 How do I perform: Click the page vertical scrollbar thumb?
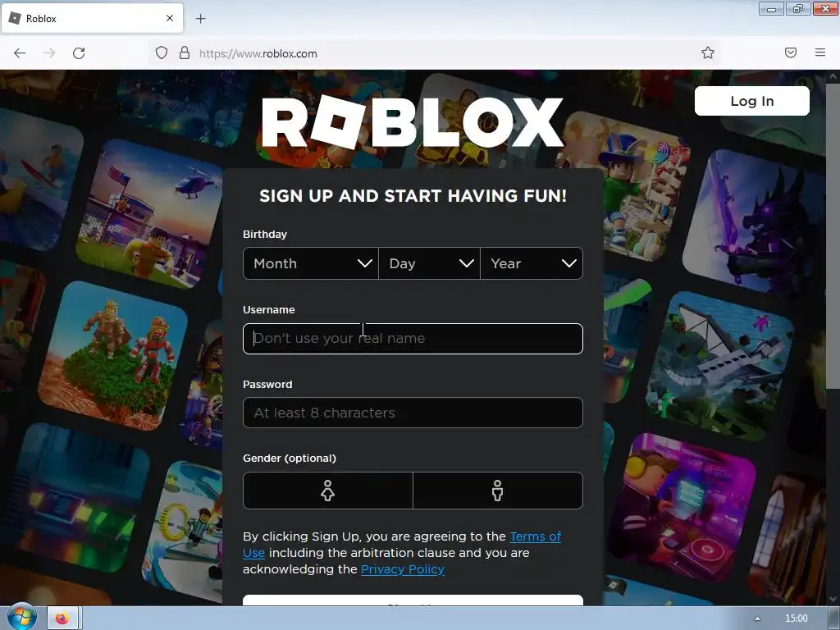pos(833,235)
